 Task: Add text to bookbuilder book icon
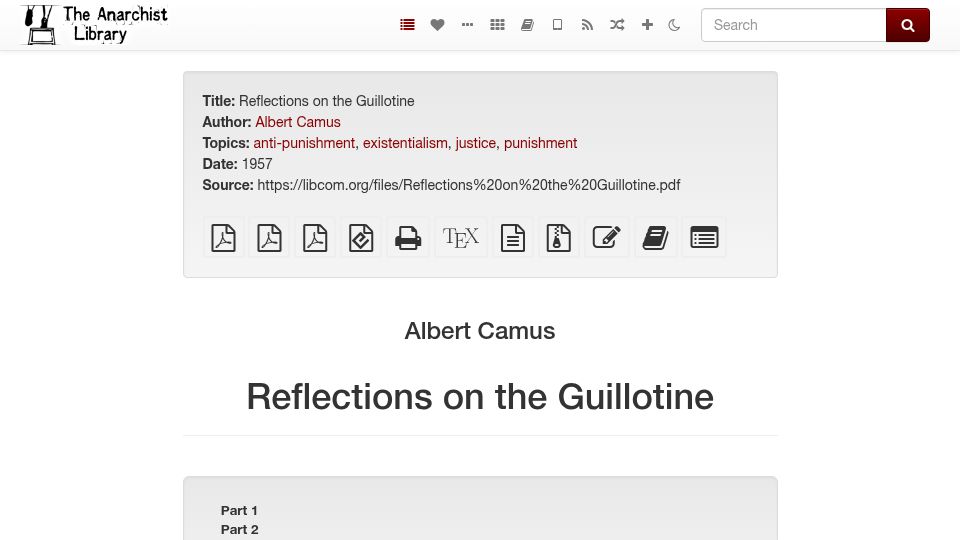pyautogui.click(x=656, y=238)
